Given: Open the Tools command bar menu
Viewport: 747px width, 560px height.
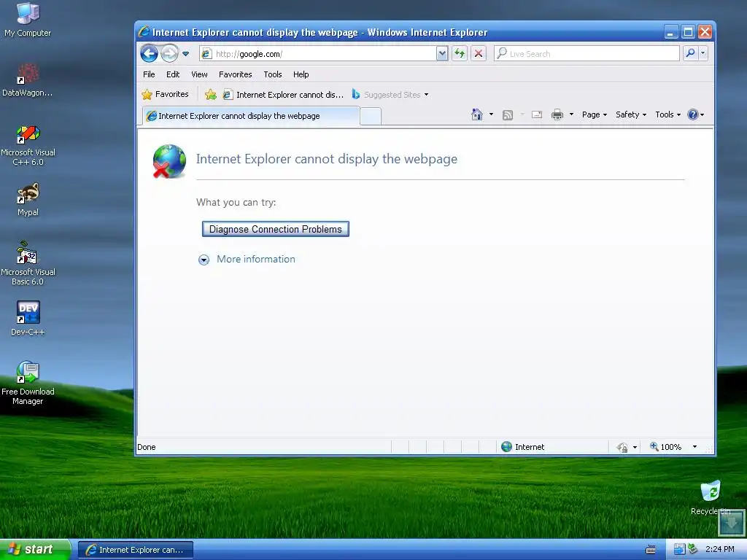Looking at the screenshot, I should click(x=667, y=114).
